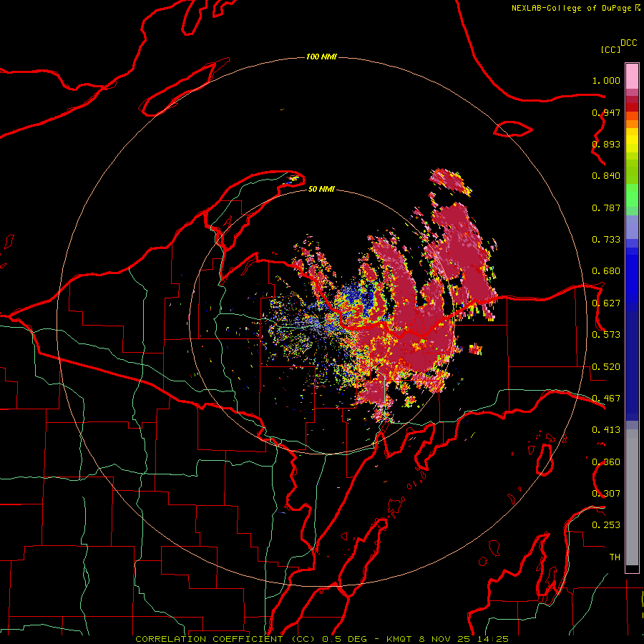Viewport: 644px width, 644px height.
Task: Click the 0.413 legend value
Action: [x=606, y=430]
